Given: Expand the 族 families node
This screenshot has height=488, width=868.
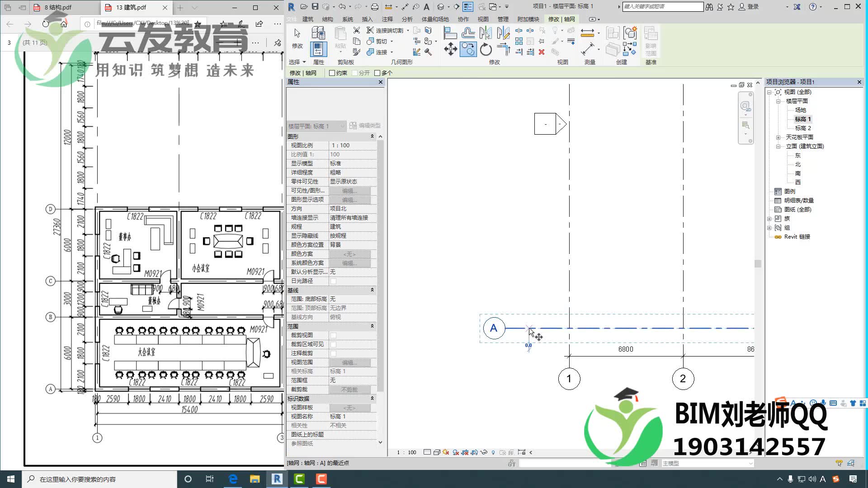Looking at the screenshot, I should 769,219.
